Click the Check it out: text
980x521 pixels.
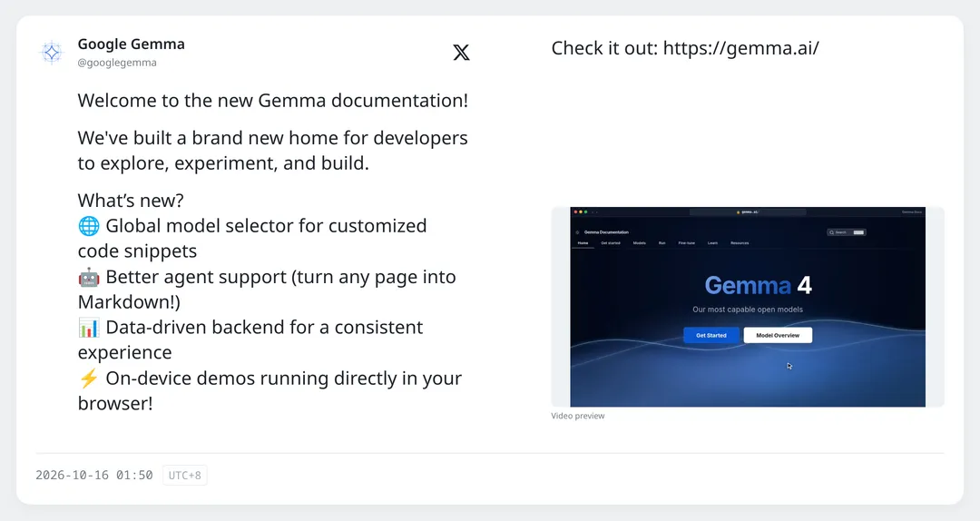(604, 48)
